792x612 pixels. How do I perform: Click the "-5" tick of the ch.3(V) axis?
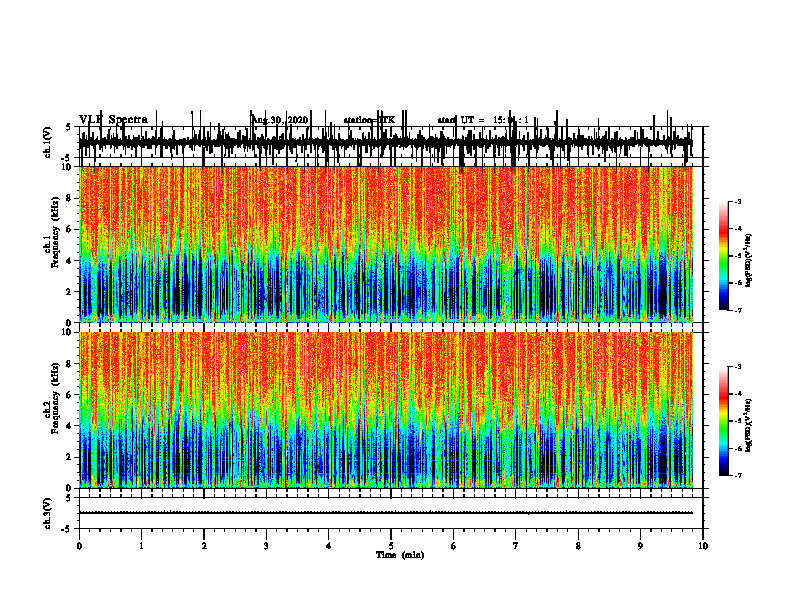point(67,529)
